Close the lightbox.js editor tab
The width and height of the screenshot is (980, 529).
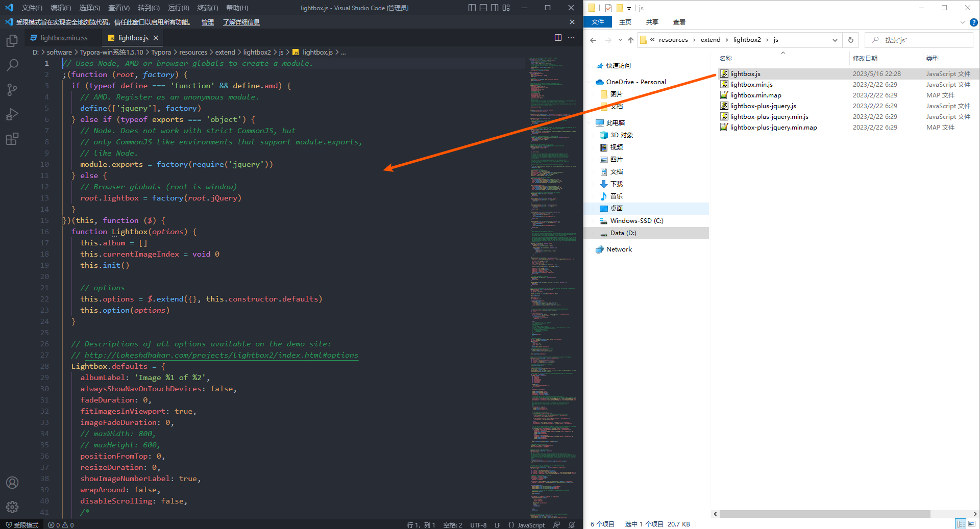click(156, 38)
